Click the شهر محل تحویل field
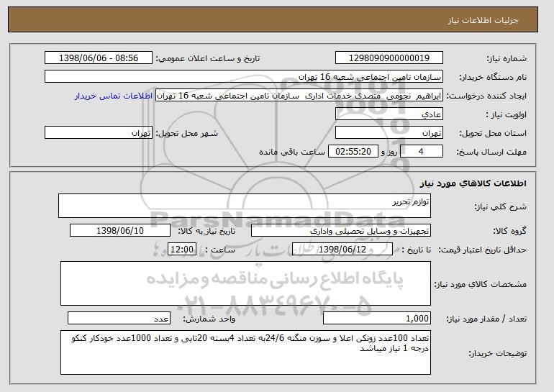554x392 pixels. 99,133
